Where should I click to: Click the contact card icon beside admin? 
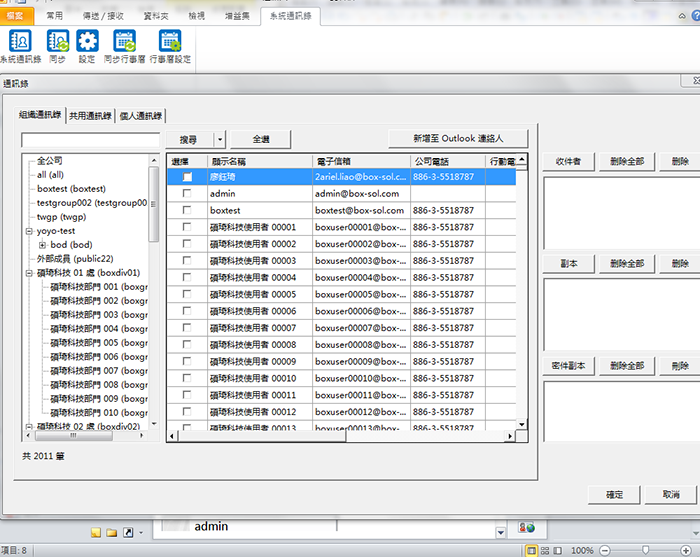[527, 528]
